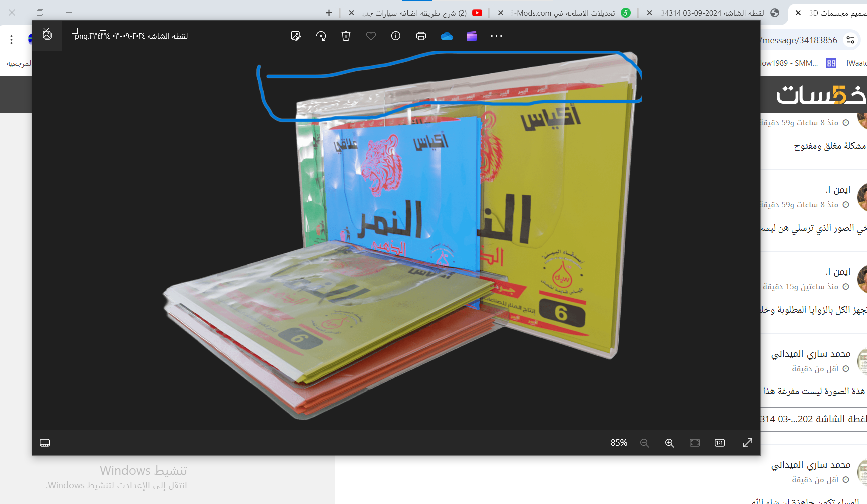Open the See more three-dot menu in Photos
867x504 pixels.
(x=496, y=36)
